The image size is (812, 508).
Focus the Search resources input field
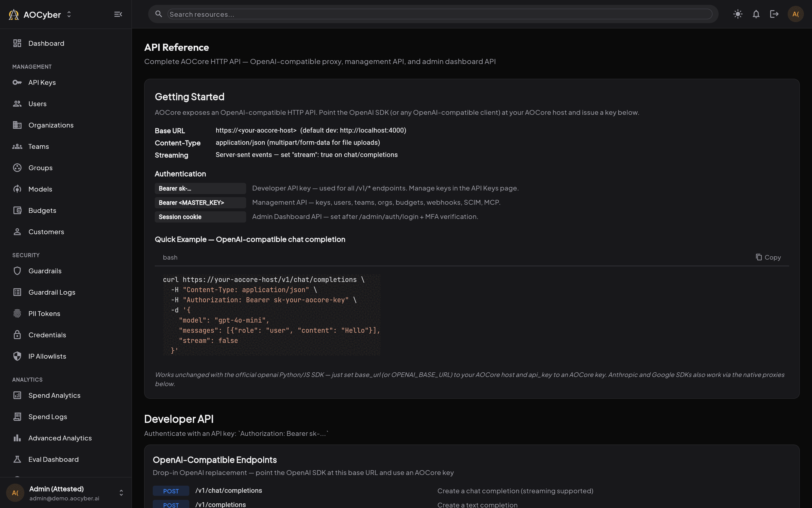(x=439, y=14)
